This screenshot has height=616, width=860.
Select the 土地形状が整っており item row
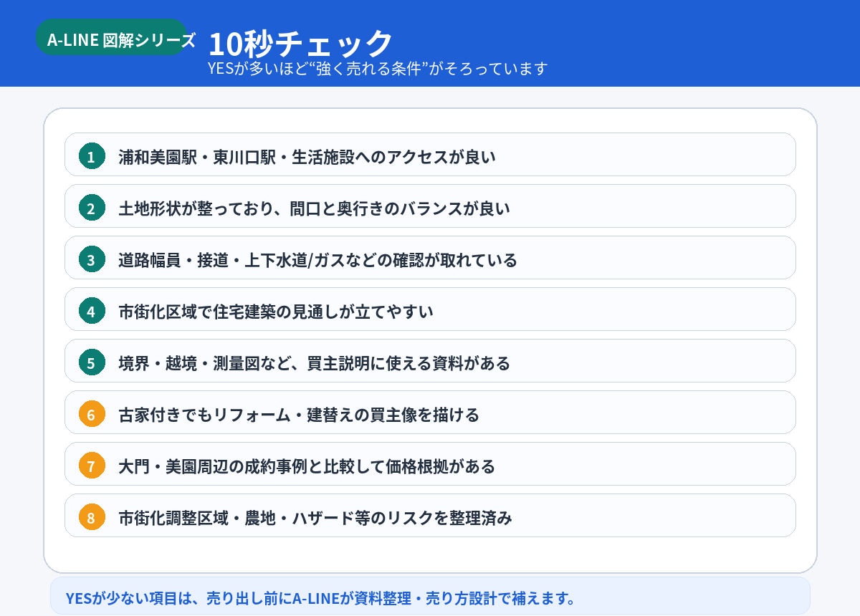tap(430, 206)
